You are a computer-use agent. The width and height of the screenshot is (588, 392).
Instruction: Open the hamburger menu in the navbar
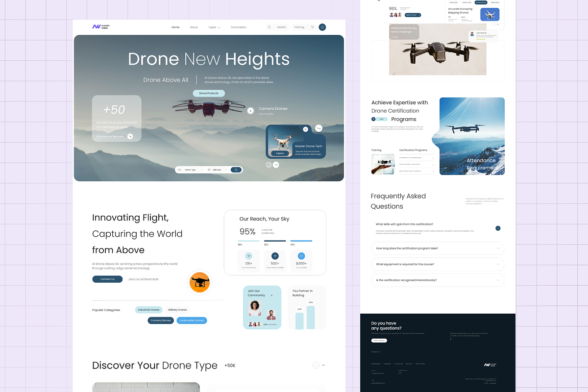coord(322,27)
